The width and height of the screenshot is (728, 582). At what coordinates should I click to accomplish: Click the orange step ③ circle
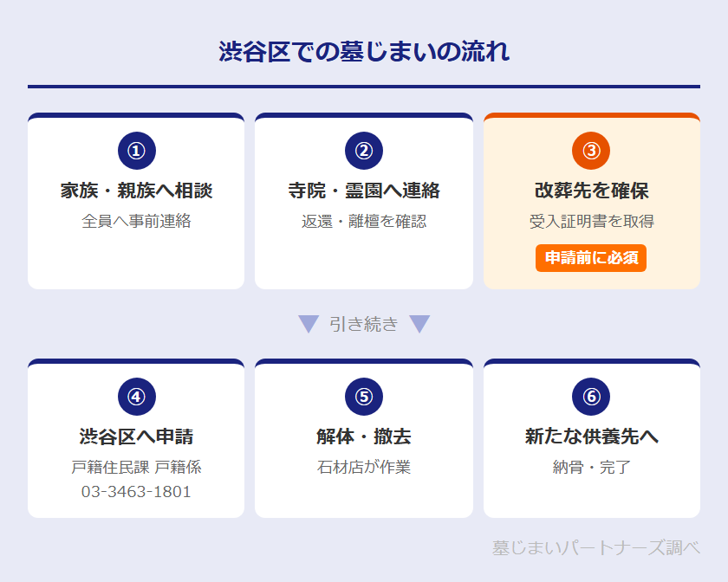(x=591, y=151)
